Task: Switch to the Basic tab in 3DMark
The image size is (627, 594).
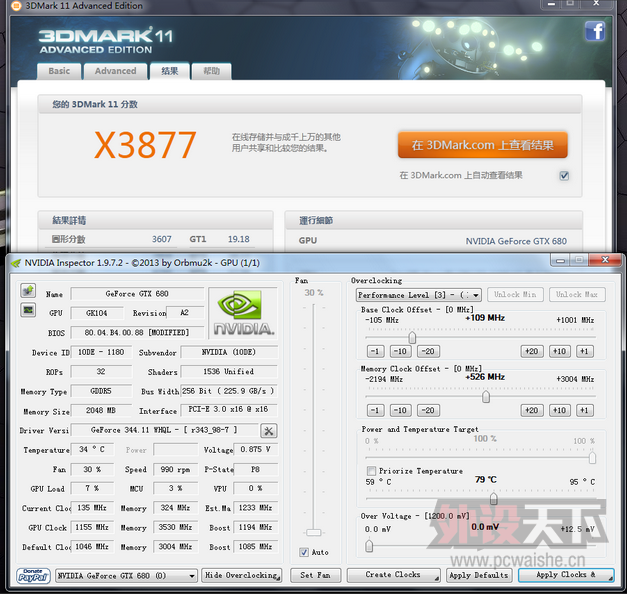Action: click(59, 71)
